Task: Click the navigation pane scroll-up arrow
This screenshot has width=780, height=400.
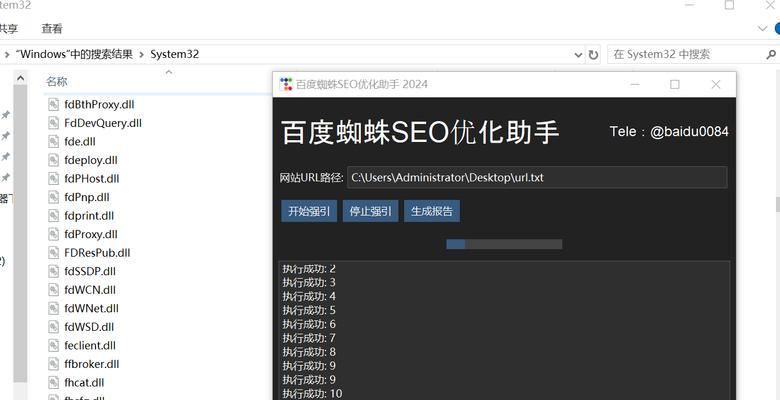Action: pyautogui.click(x=20, y=78)
